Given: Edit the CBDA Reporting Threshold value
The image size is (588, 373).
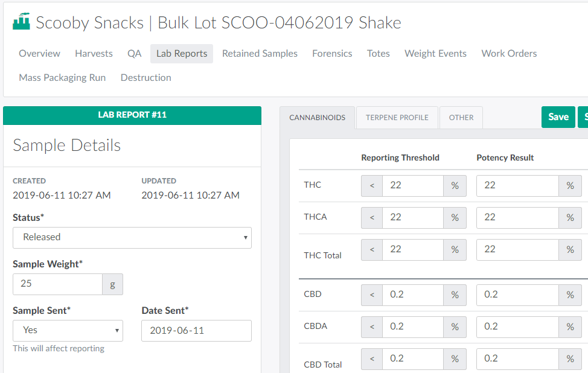Looking at the screenshot, I should (x=412, y=327).
